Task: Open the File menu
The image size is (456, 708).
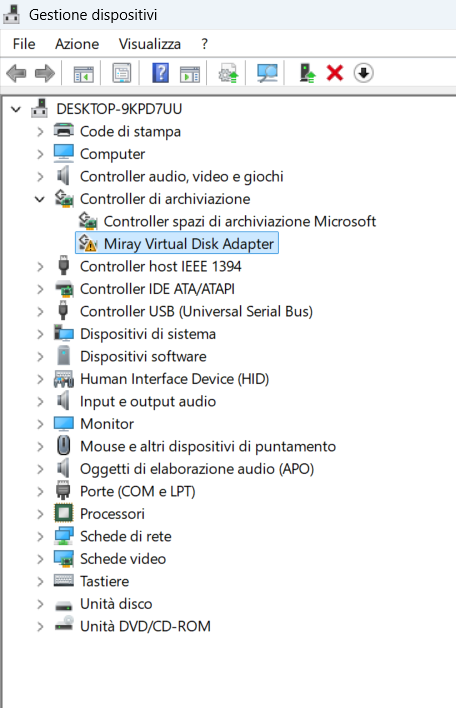Action: pyautogui.click(x=24, y=44)
